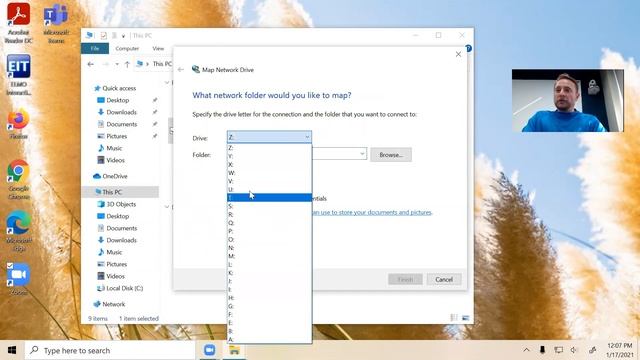Close the Map Network Drive dialog
The image size is (640, 360).
click(x=458, y=54)
